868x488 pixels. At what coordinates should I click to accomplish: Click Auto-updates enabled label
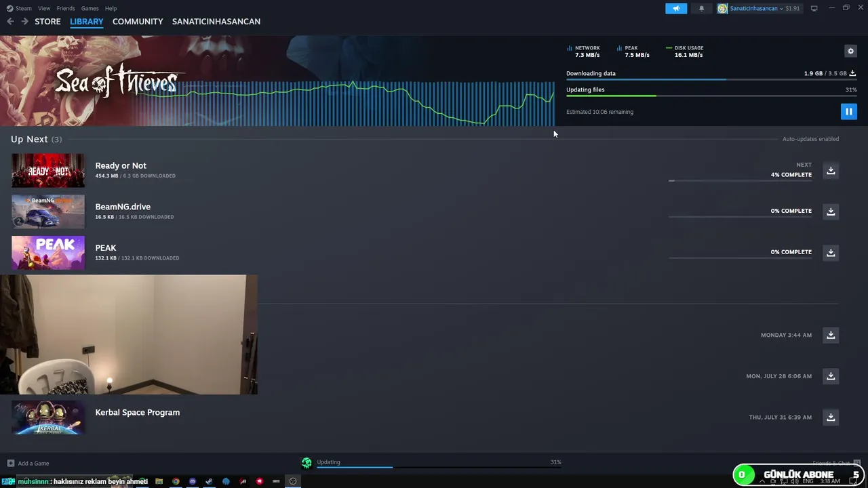pyautogui.click(x=810, y=139)
